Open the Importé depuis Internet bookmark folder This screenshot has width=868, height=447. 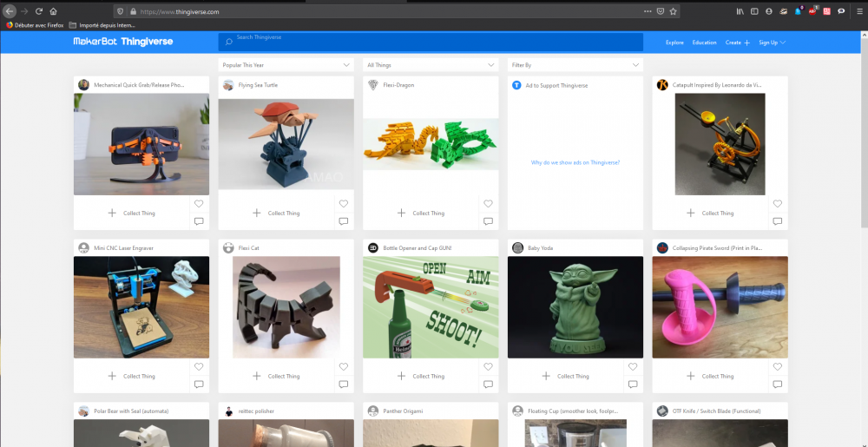[102, 25]
